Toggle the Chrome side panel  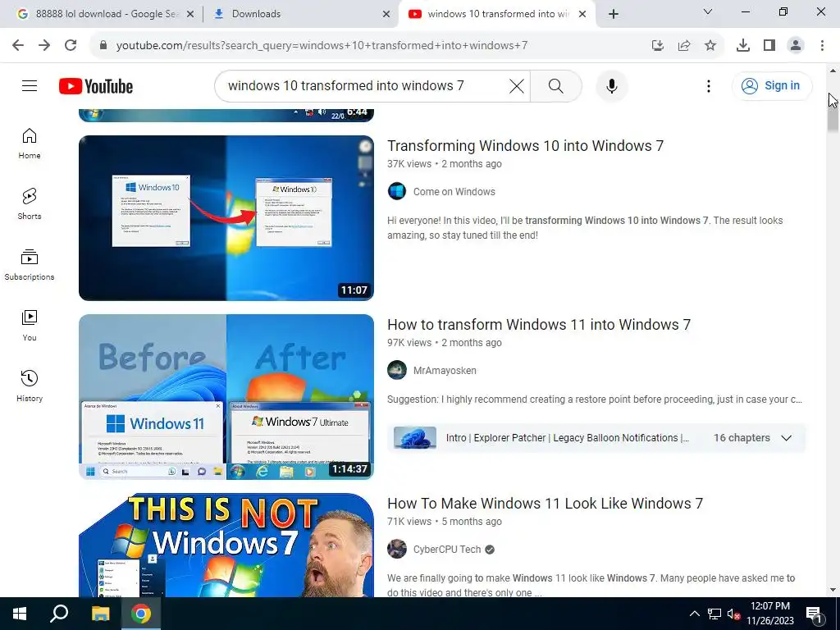pyautogui.click(x=769, y=45)
